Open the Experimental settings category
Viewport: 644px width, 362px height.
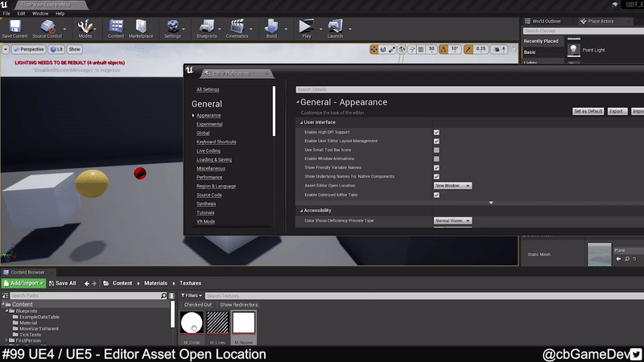(209, 124)
